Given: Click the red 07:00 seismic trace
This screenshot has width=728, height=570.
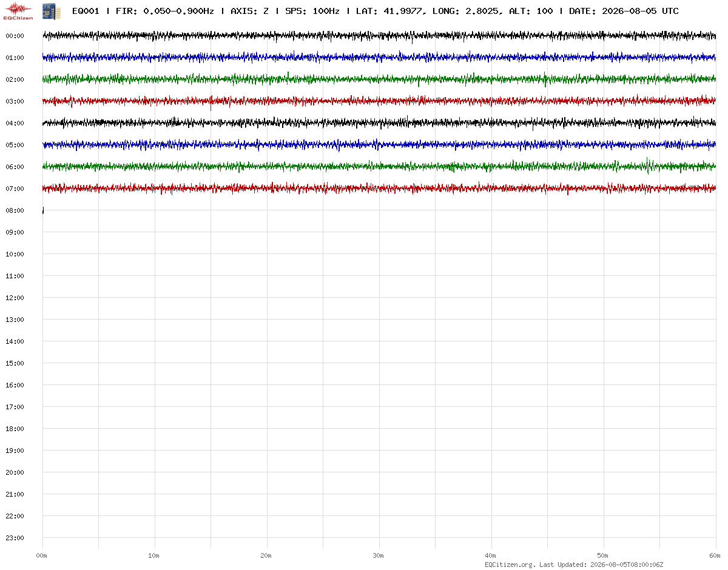Looking at the screenshot, I should pos(379,189).
